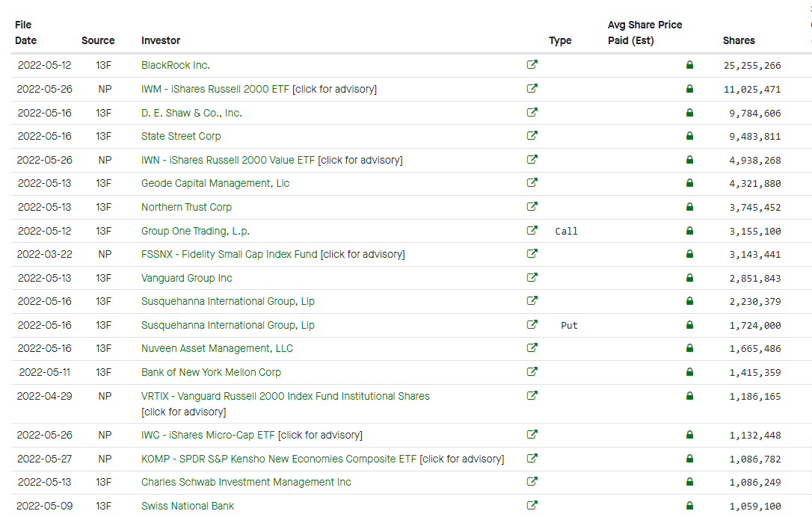Open the Nuveen Asset Management, LLC link
The image size is (812, 517).
point(217,348)
